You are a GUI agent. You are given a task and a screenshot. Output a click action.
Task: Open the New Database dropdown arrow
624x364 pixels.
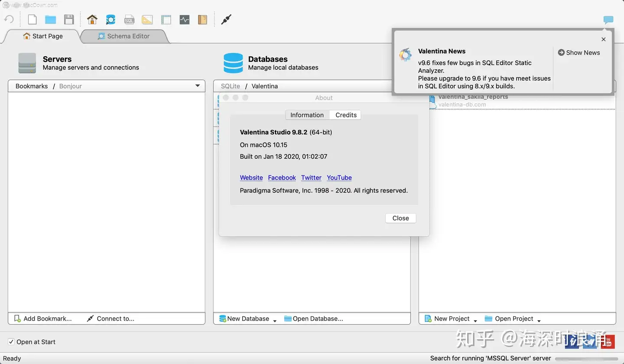[x=275, y=320]
